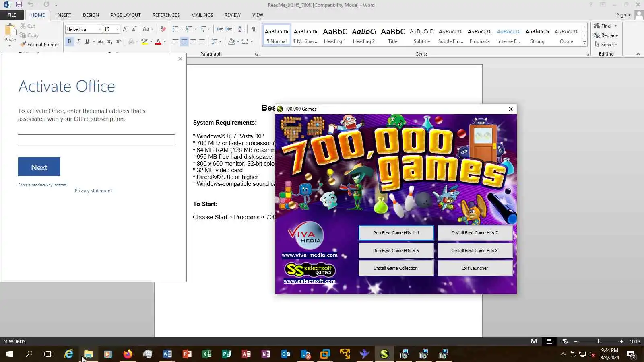Screen dimensions: 644x362
Task: Expand the line spacing options
Action: click(x=216, y=41)
